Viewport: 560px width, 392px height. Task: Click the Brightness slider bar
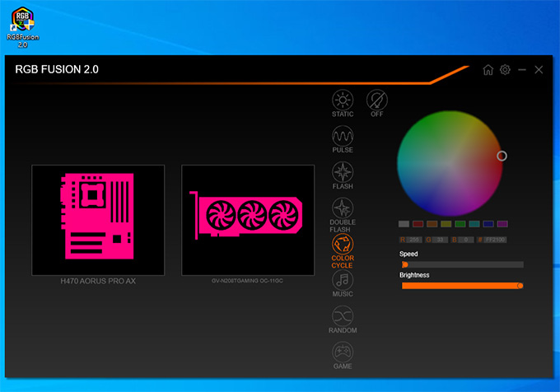[463, 286]
